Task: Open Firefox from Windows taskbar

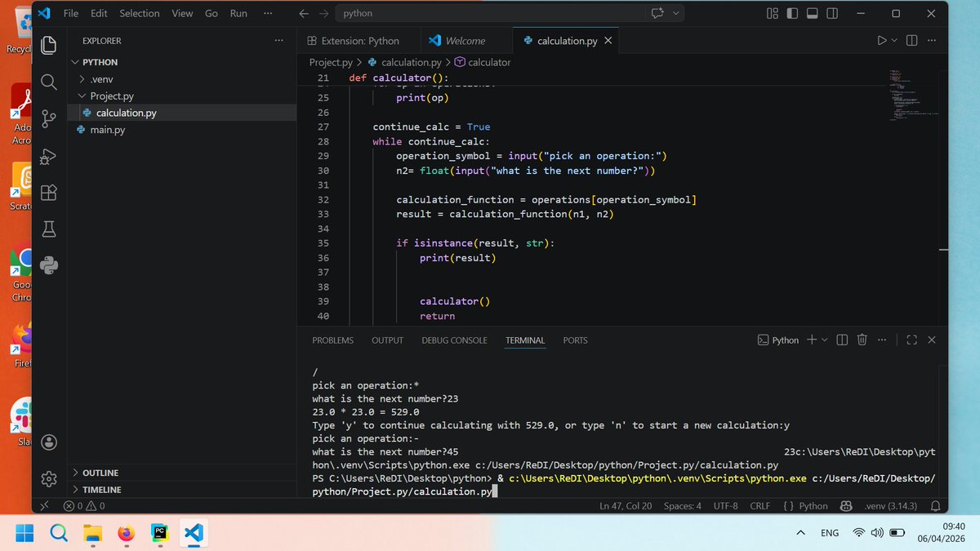Action: coord(126,533)
